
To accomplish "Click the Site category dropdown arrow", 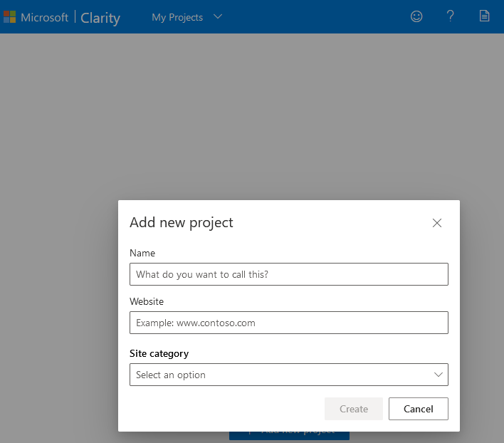I will 438,375.
